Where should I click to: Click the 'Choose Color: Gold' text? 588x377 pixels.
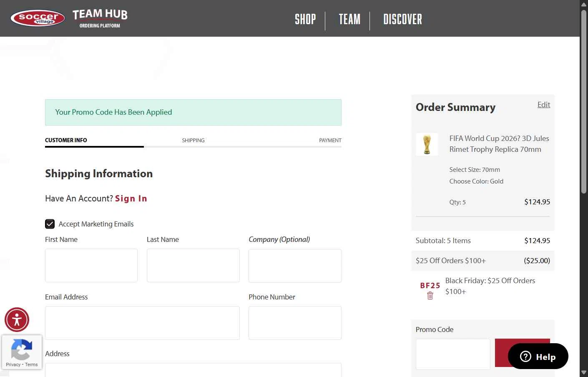click(x=476, y=181)
